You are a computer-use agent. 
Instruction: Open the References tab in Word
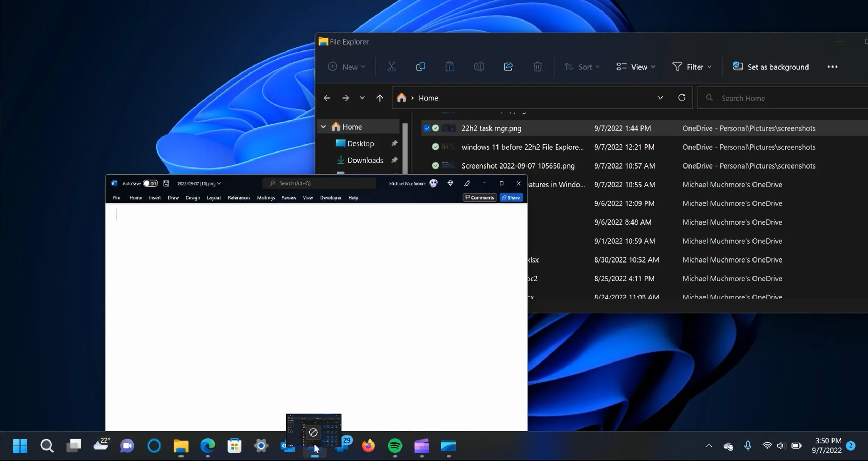[x=239, y=198]
